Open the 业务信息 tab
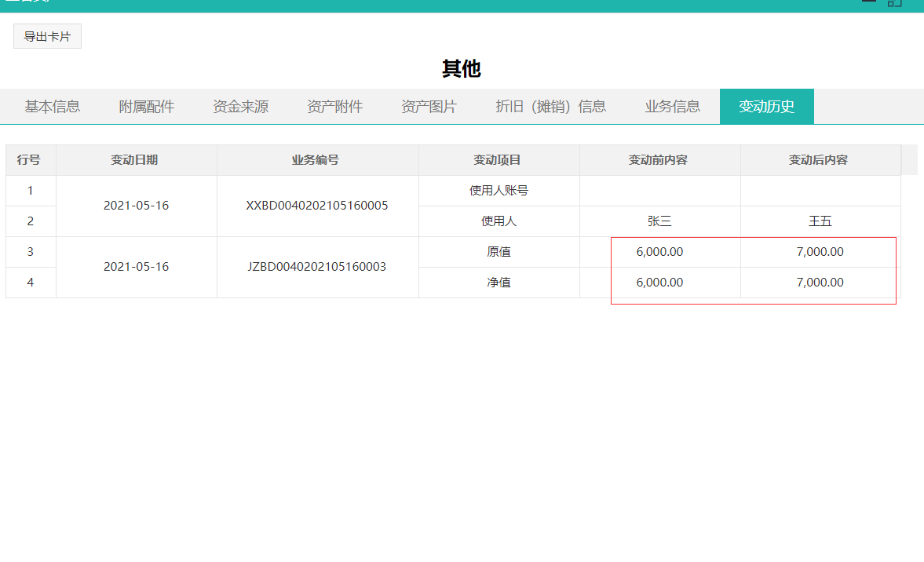 click(x=672, y=107)
